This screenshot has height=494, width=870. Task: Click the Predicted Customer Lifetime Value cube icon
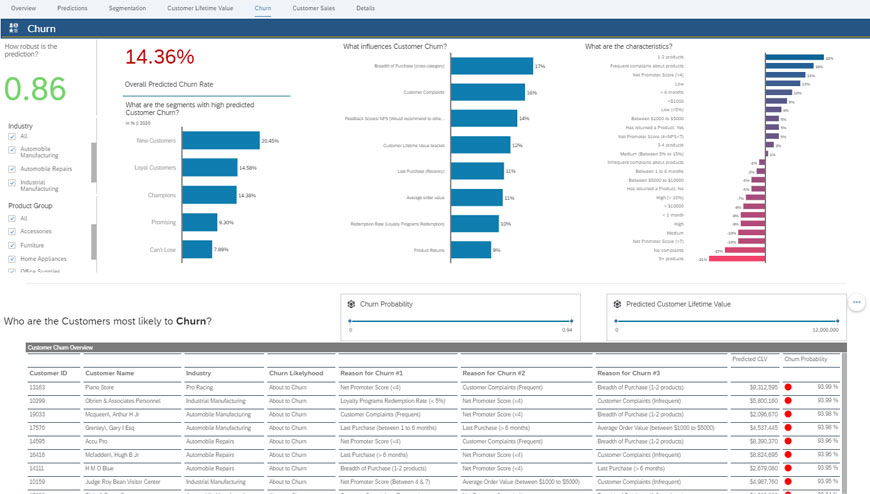click(617, 304)
